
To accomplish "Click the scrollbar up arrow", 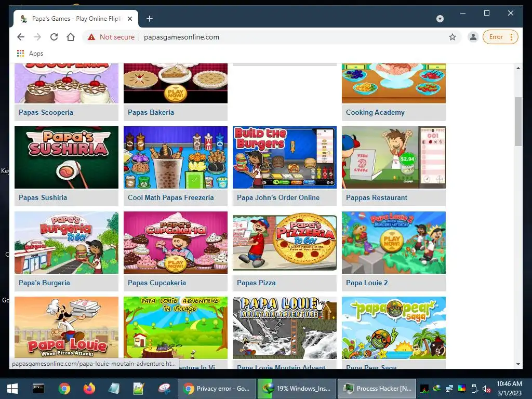I will [x=518, y=68].
